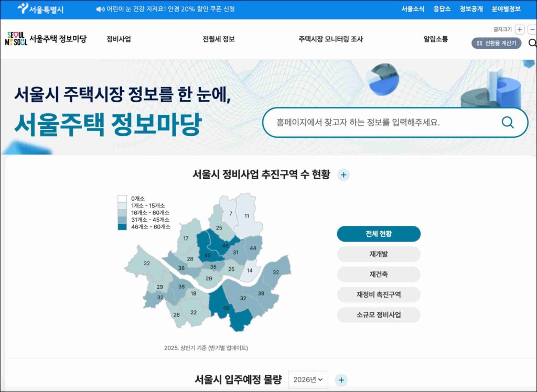537x392 pixels.
Task: Open the 분야별정보 link
Action: coord(506,9)
